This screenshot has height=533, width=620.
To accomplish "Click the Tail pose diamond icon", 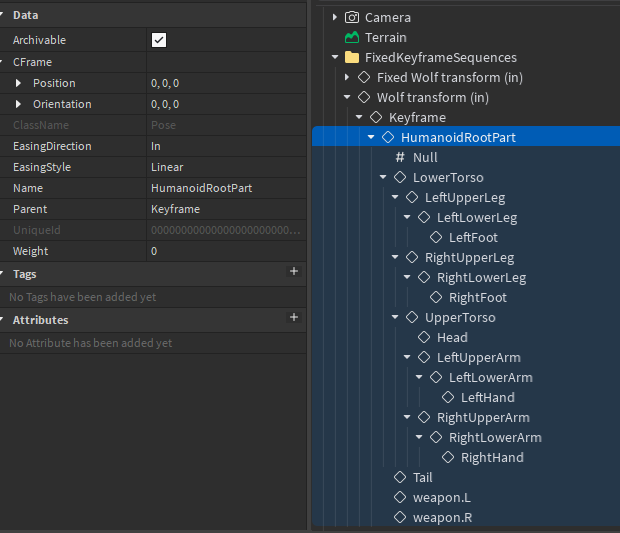I will pos(400,477).
